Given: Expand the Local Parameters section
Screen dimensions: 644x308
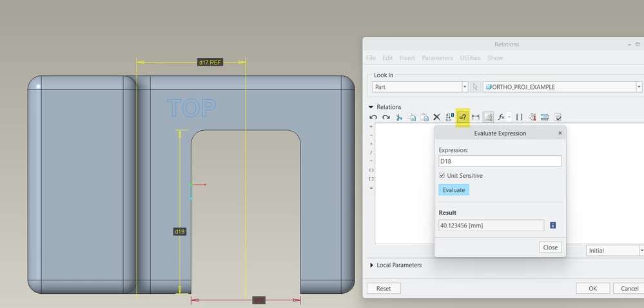Looking at the screenshot, I should pos(371,265).
